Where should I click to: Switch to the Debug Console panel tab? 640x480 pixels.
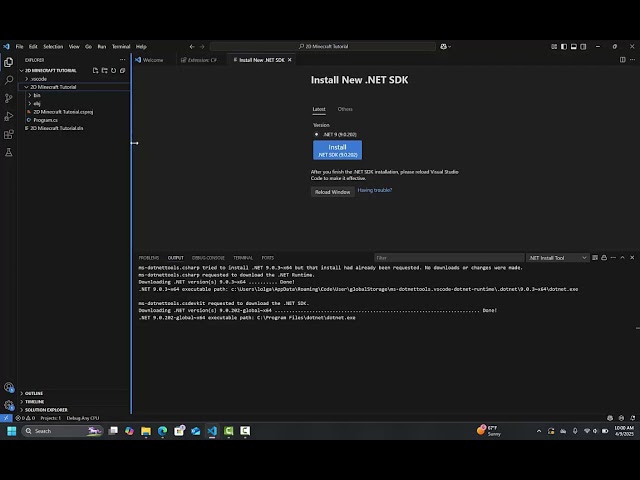[208, 258]
